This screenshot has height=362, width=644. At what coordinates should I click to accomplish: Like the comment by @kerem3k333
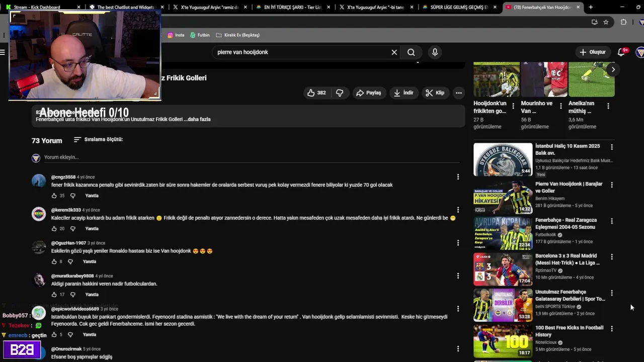pyautogui.click(x=54, y=229)
